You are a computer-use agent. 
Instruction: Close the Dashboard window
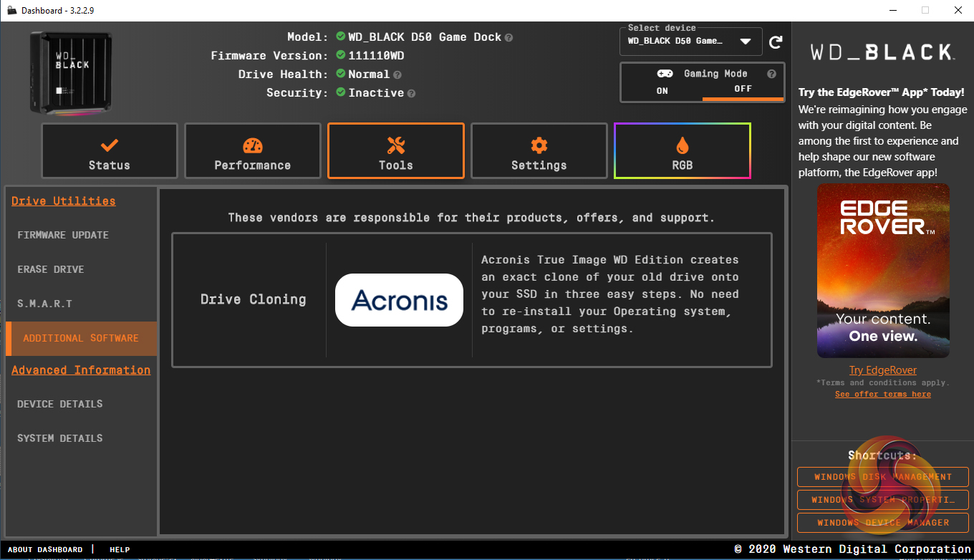click(958, 10)
